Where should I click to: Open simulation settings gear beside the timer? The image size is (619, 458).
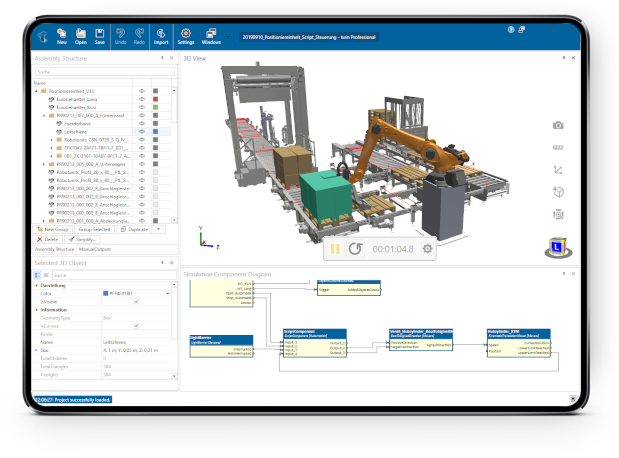click(427, 249)
